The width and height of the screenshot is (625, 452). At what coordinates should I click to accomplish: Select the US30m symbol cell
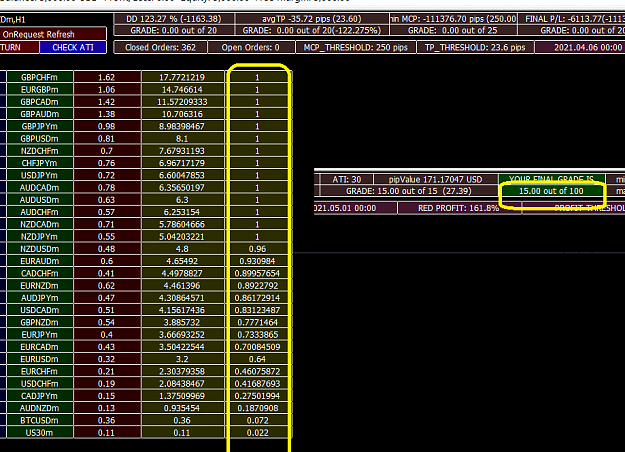[40, 433]
